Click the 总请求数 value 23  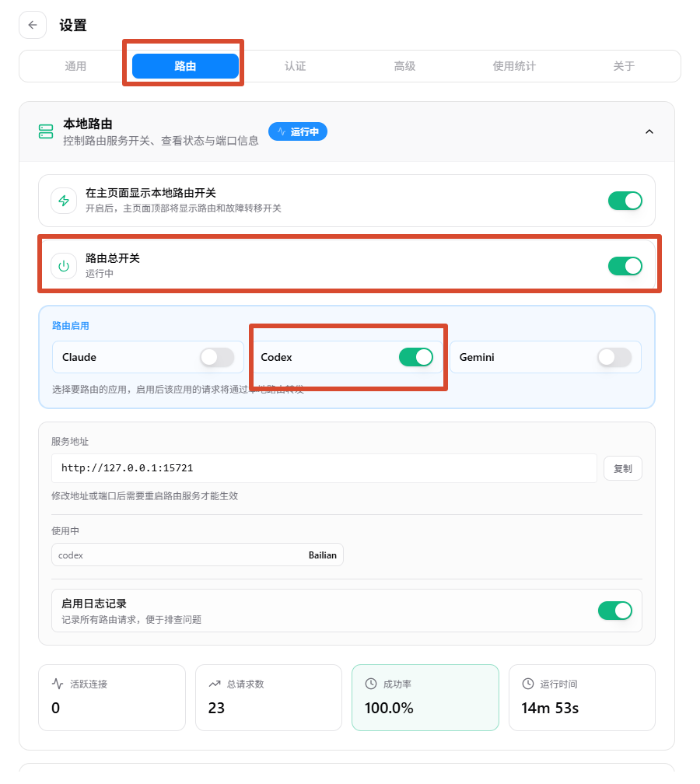point(216,708)
